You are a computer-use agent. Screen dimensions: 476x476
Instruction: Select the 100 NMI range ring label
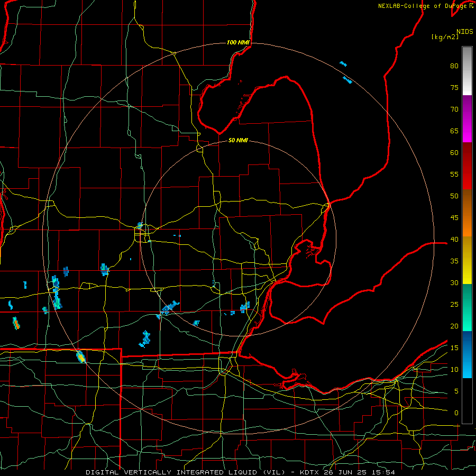[238, 42]
